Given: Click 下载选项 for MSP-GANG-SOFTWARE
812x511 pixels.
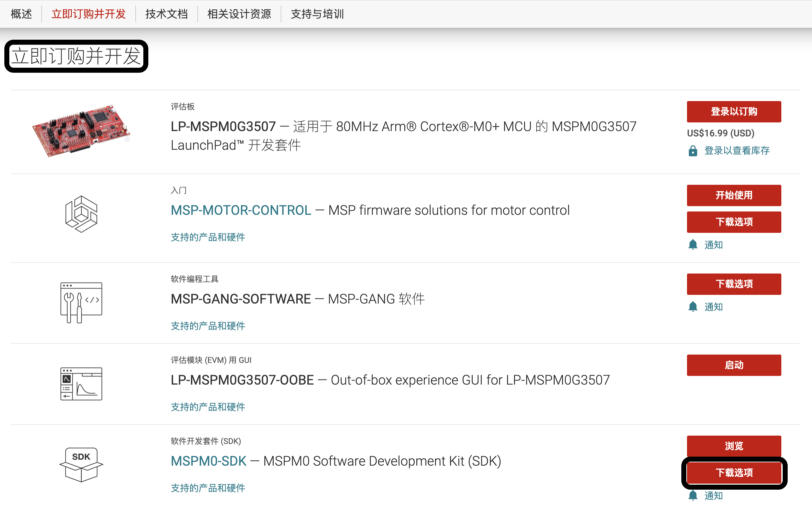Looking at the screenshot, I should click(x=734, y=284).
